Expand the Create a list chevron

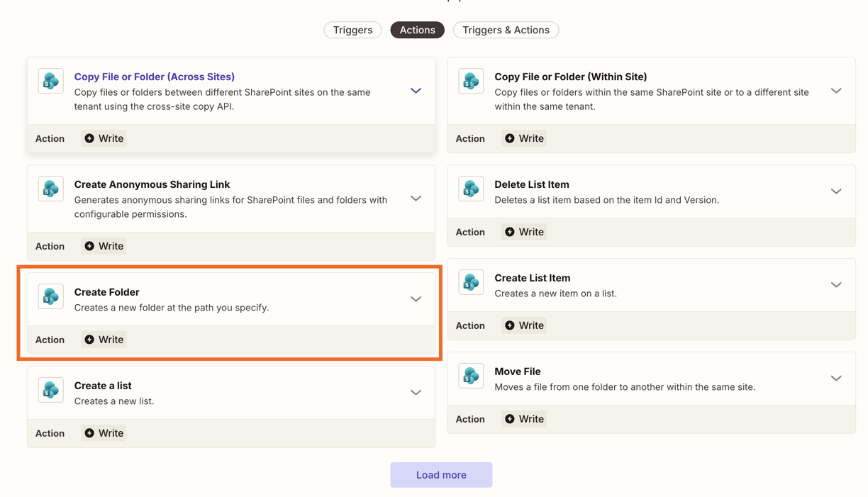416,393
